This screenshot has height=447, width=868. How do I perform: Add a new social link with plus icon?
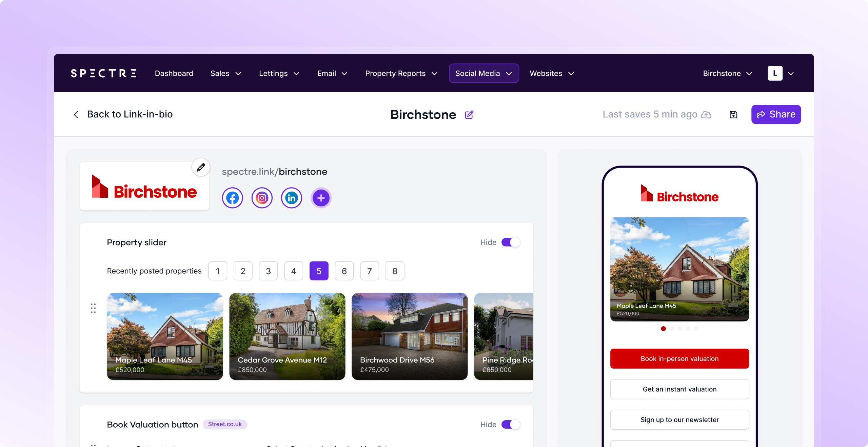[x=321, y=198]
